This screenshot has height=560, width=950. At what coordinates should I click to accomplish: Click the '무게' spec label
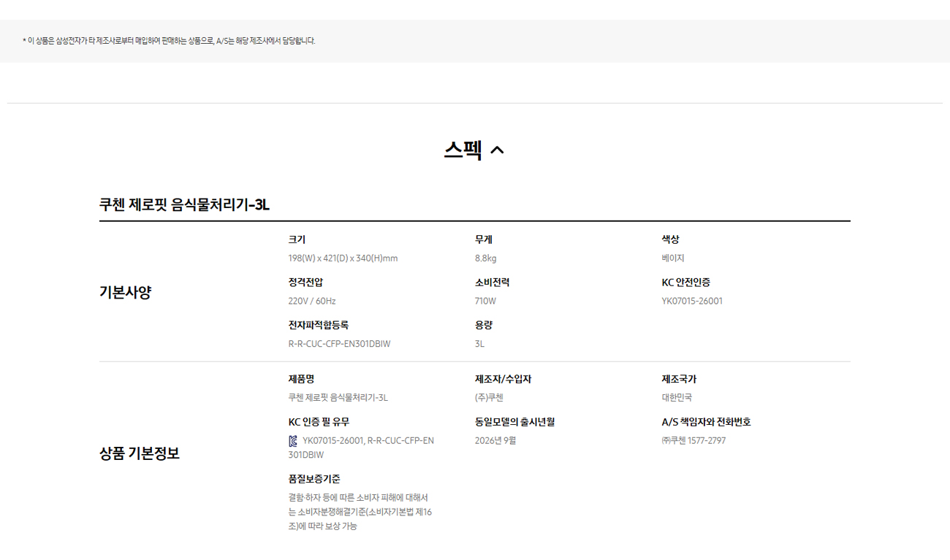pyautogui.click(x=484, y=239)
